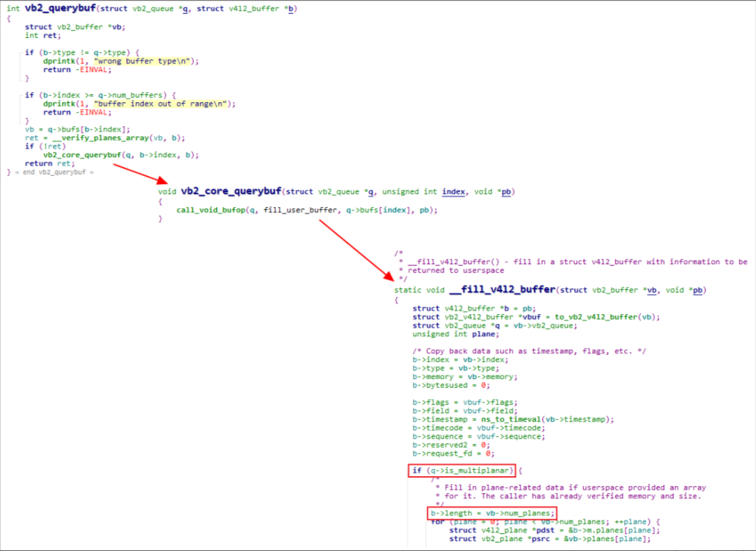Click the fill_user_buffer argument
756x551 pixels.
300,211
